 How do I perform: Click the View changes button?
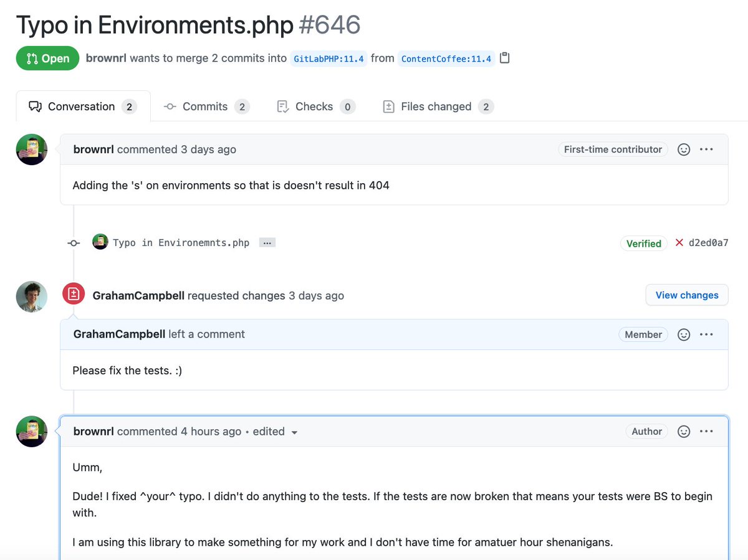tap(686, 295)
